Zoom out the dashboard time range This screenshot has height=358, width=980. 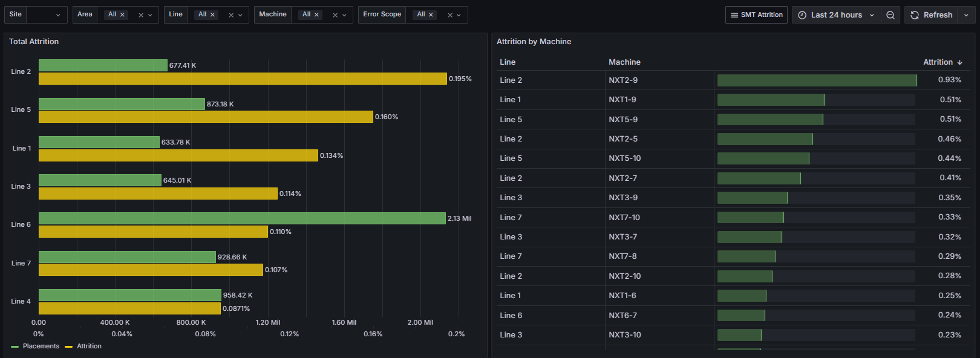[x=890, y=15]
